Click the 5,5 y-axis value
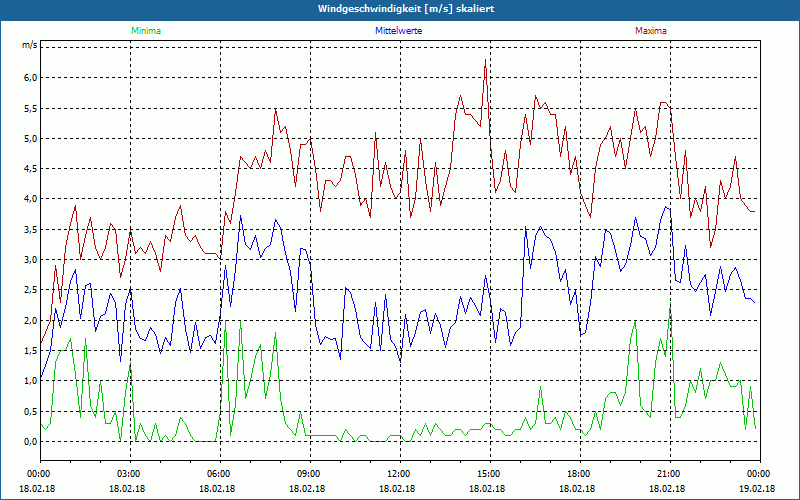 click(x=30, y=108)
